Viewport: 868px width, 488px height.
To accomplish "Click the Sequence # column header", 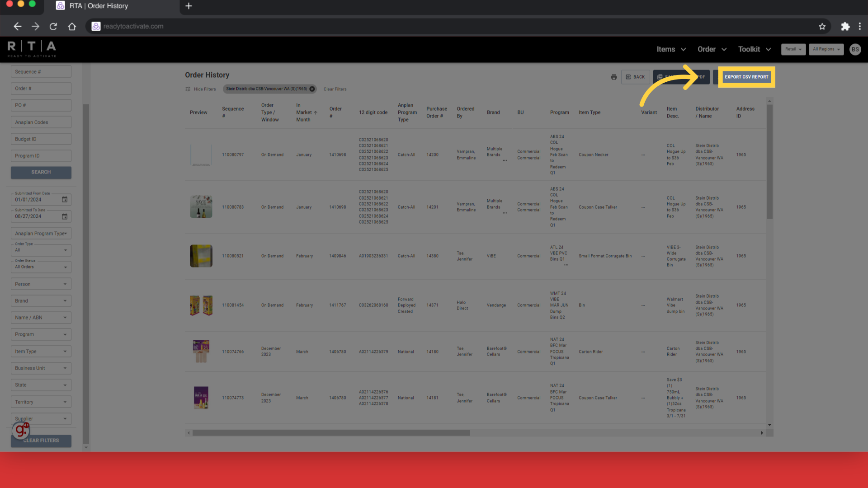I will click(x=233, y=113).
